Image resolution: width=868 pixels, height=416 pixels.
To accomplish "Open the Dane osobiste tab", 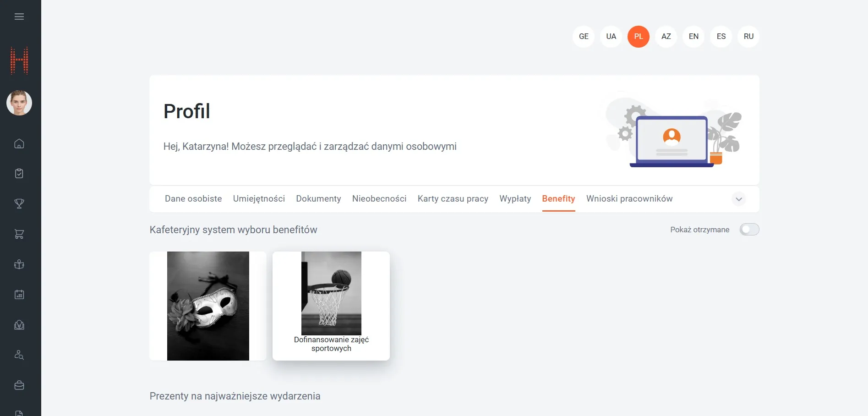I will pos(193,199).
